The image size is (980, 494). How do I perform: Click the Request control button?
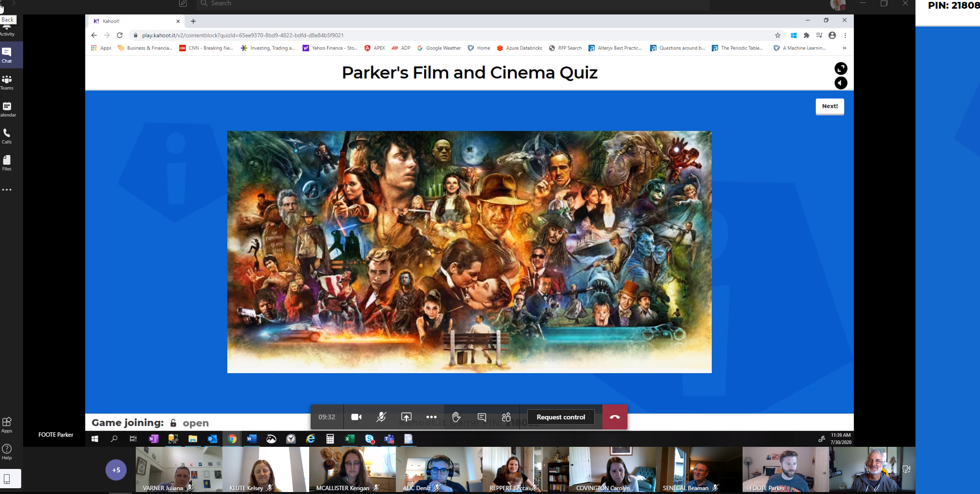pyautogui.click(x=561, y=417)
